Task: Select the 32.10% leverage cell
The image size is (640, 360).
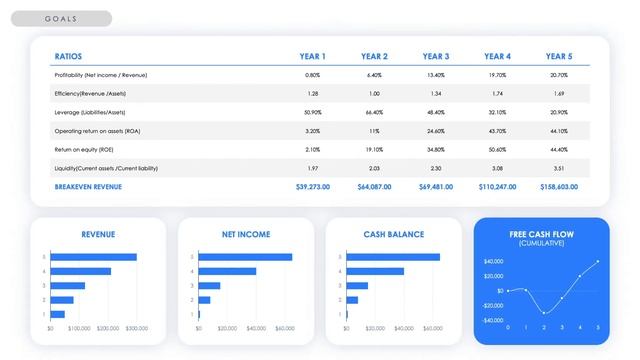Action: [498, 112]
